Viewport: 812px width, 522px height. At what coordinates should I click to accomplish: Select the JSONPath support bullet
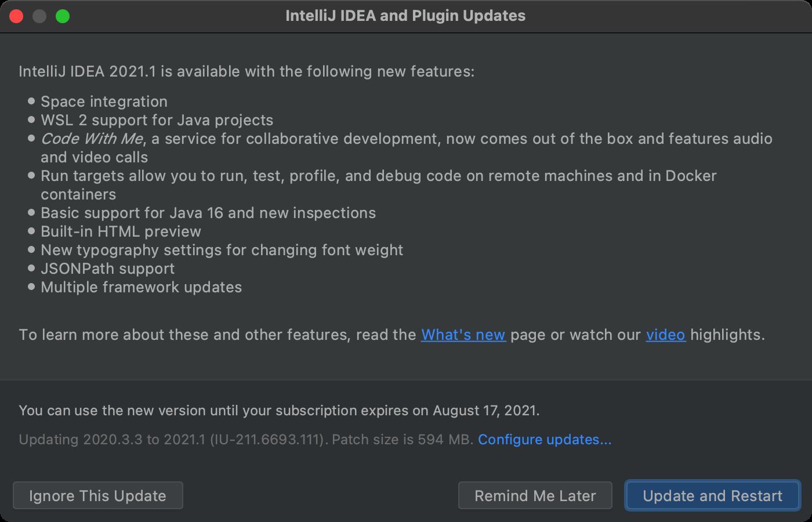coord(107,269)
